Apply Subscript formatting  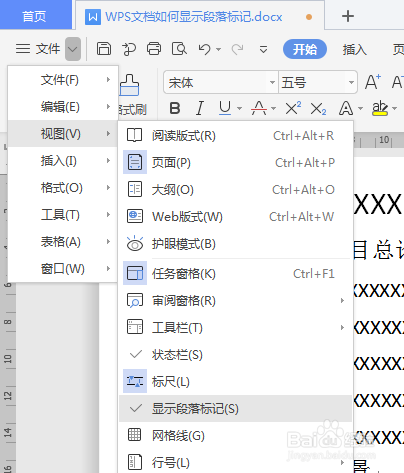pos(318,108)
